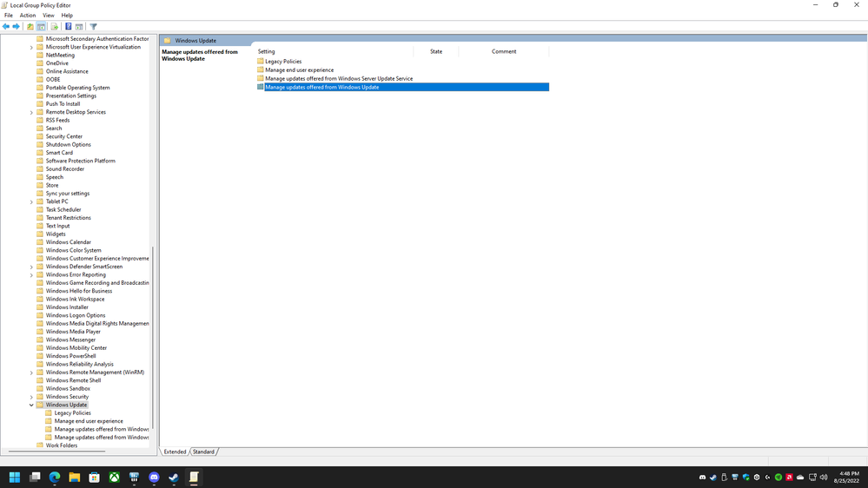Open Manage end user experience in right pane
This screenshot has width=868, height=488.
click(x=299, y=70)
